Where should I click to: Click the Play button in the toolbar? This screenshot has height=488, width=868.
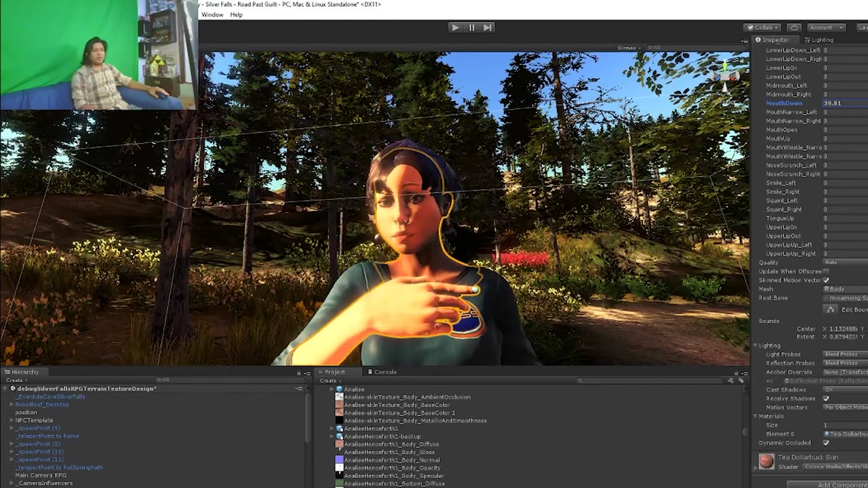[x=455, y=28]
